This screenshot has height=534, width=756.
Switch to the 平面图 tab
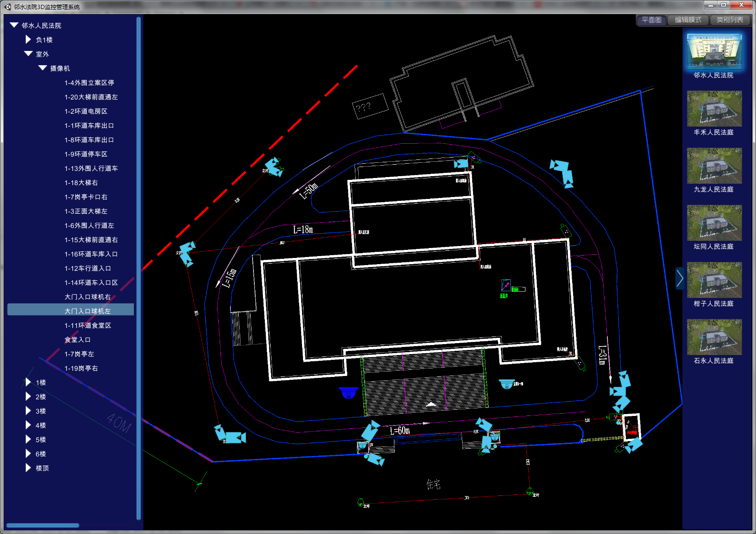tap(651, 20)
